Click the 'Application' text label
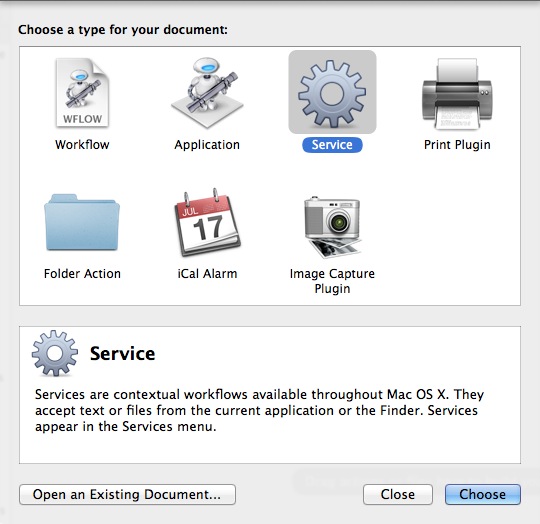This screenshot has width=540, height=524. tap(207, 145)
